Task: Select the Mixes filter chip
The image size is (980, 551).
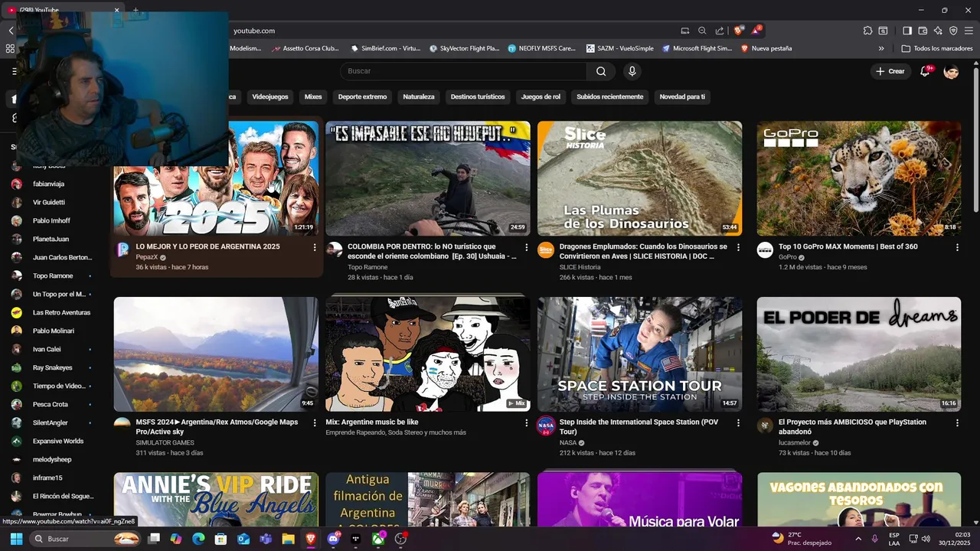Action: pos(313,97)
